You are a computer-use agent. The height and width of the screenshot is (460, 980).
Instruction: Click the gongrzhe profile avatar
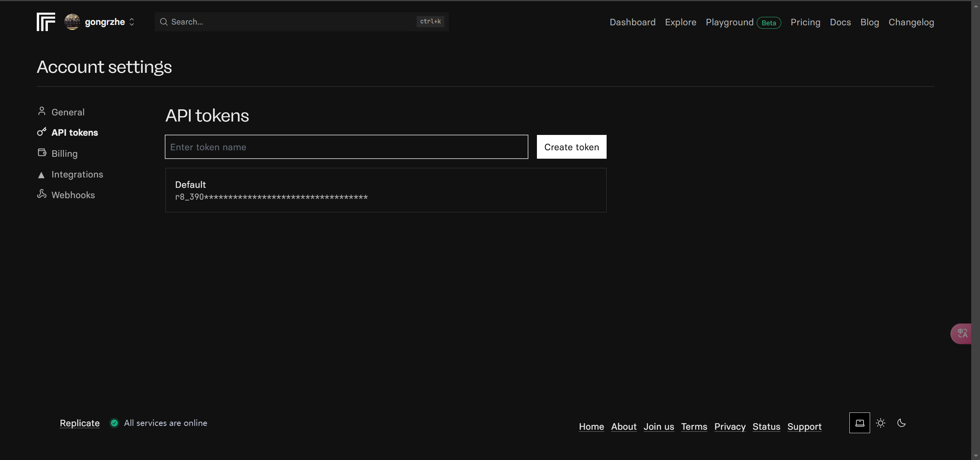[x=72, y=22]
